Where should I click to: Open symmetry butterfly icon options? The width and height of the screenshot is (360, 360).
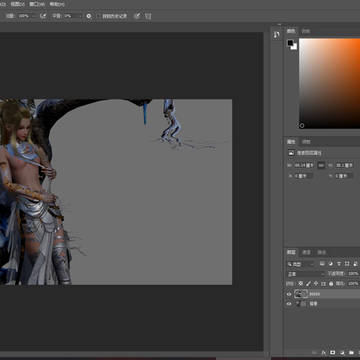pyautogui.click(x=148, y=16)
